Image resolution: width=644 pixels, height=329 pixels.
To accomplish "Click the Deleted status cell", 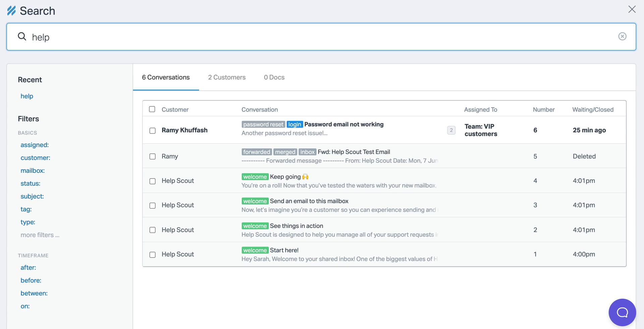I will pos(584,156).
